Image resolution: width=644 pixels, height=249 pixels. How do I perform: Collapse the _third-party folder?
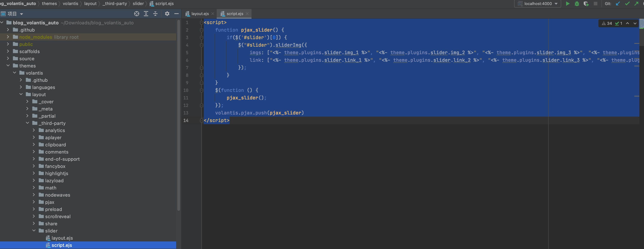point(27,123)
